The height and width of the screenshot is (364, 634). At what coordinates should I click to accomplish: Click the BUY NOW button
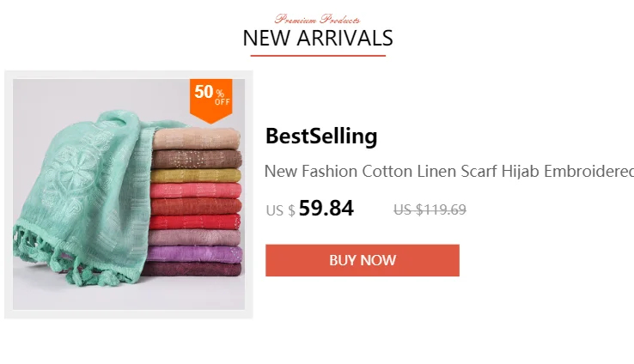[363, 260]
